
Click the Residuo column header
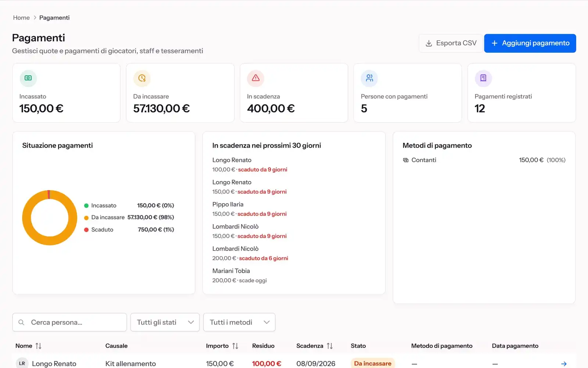coord(263,346)
